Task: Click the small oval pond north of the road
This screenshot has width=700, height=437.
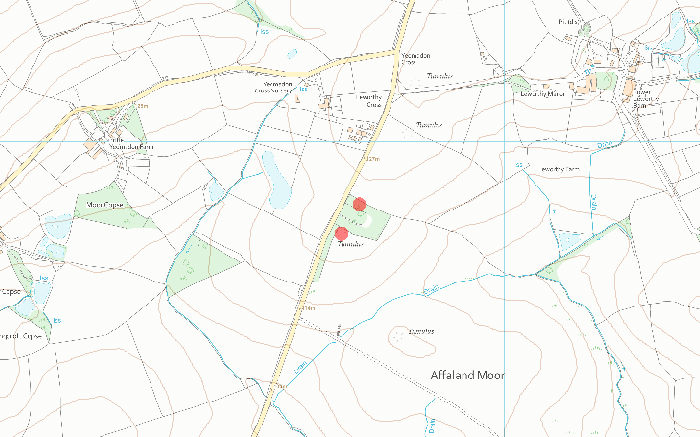Action: tap(292, 54)
